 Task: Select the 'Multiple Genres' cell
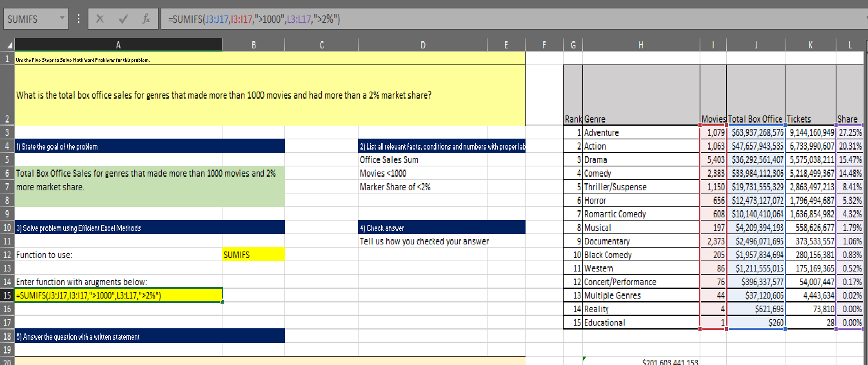pyautogui.click(x=641, y=295)
